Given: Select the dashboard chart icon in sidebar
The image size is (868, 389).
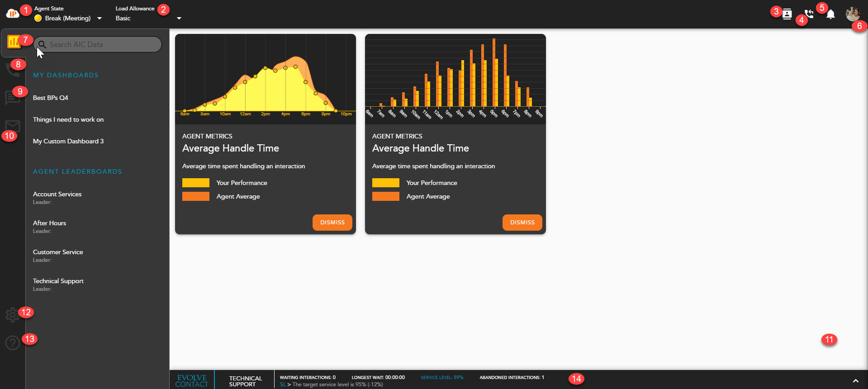Looking at the screenshot, I should tap(13, 43).
